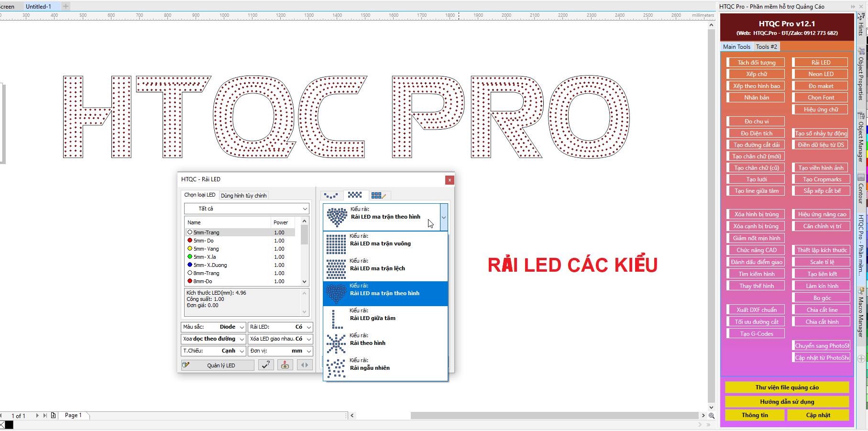Open the Object Manager docker on the right edge

(861, 139)
